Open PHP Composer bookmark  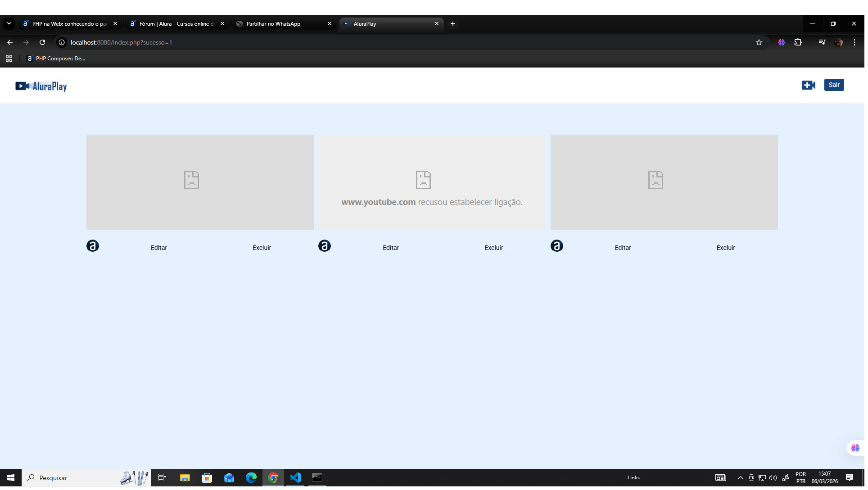pos(56,59)
